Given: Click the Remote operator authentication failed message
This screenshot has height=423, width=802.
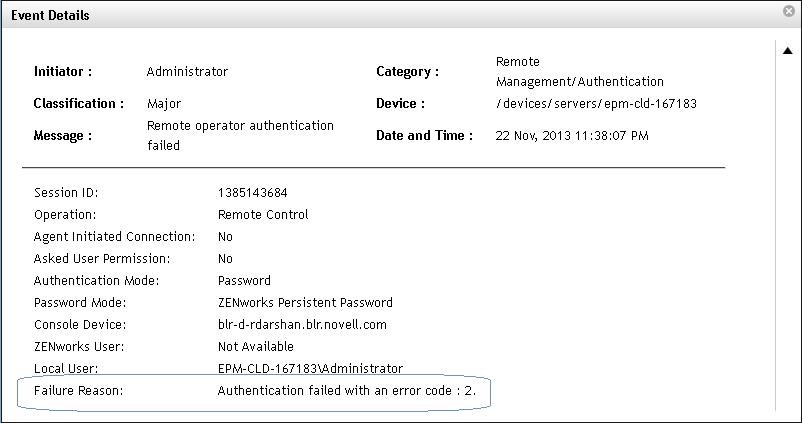Looking at the screenshot, I should (240, 135).
